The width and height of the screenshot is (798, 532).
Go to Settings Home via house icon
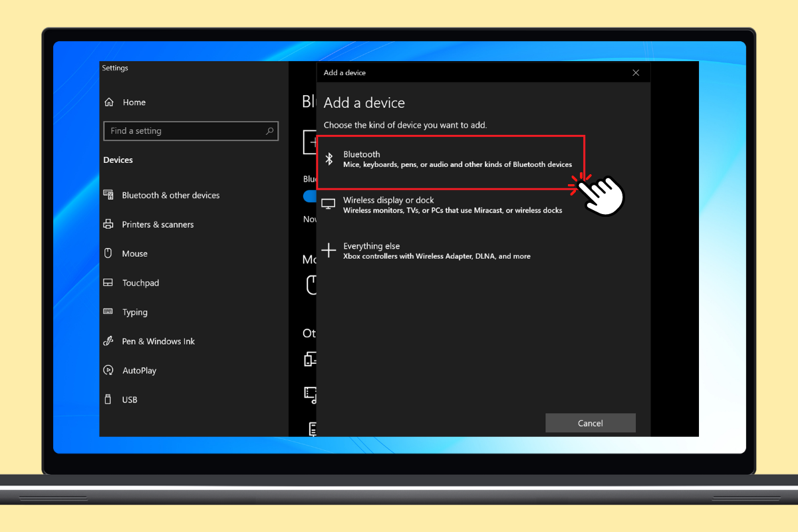point(109,102)
